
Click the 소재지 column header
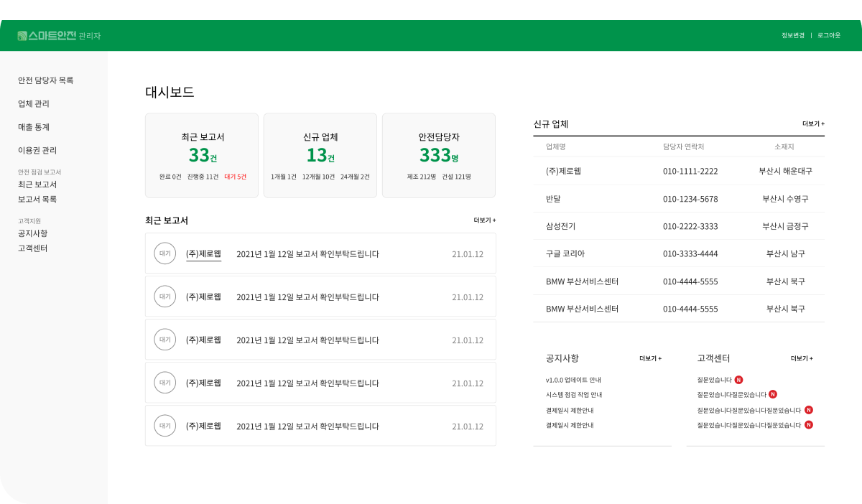784,146
